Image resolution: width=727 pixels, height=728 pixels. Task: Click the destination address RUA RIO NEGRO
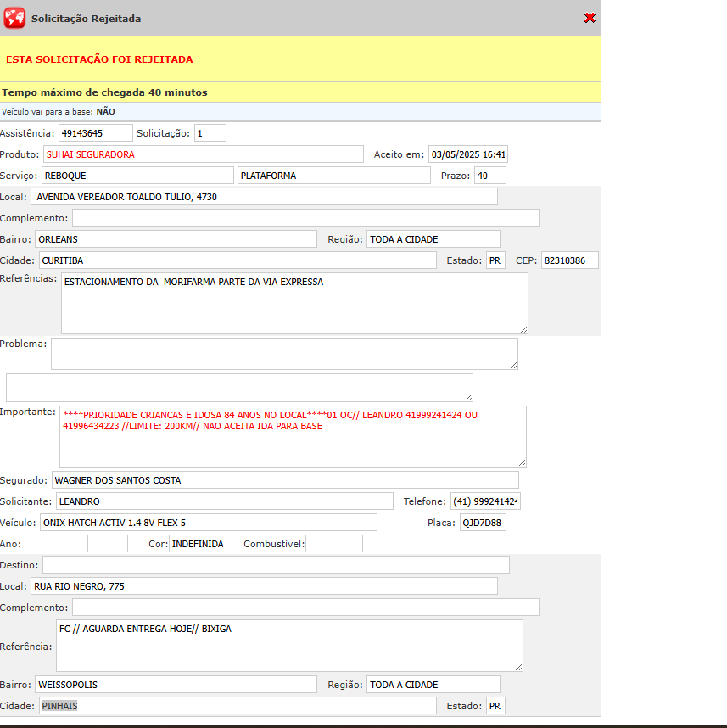pos(264,586)
